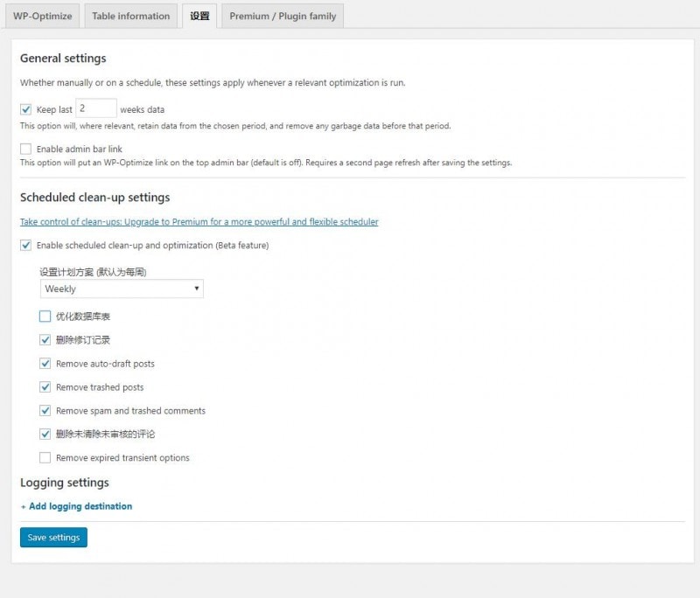Enable Remove expired transient options
The image size is (700, 598).
pos(45,457)
